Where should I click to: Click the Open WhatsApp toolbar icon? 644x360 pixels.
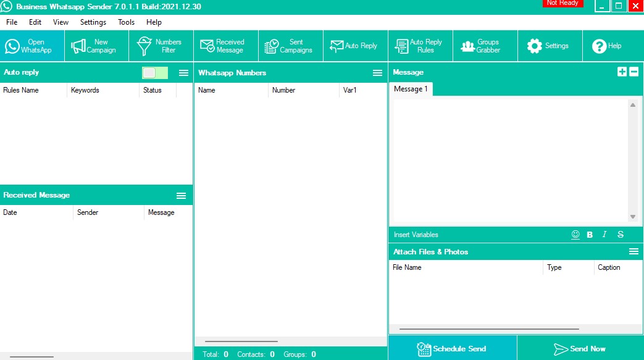(x=32, y=46)
